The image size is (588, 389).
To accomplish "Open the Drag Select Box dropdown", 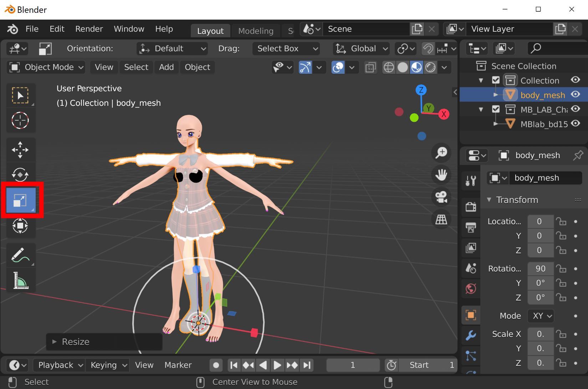I will pyautogui.click(x=286, y=48).
